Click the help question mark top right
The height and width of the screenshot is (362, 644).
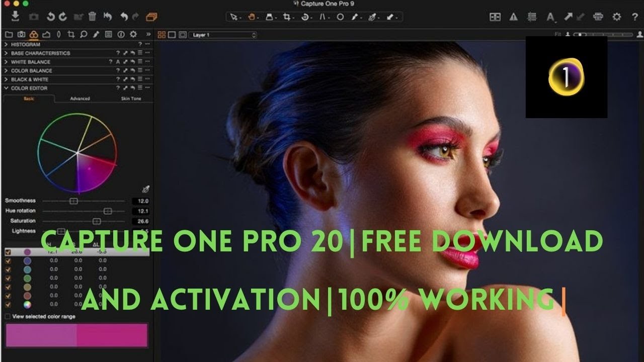pos(634,17)
